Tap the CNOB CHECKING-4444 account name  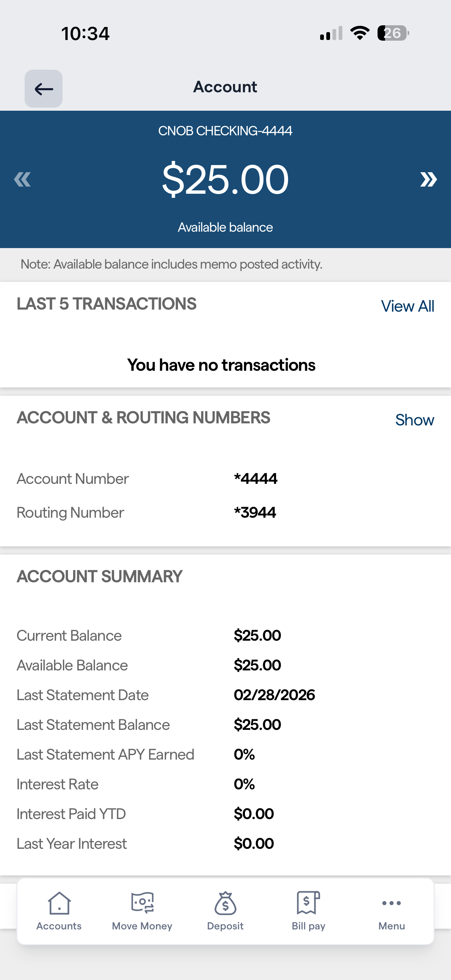click(225, 131)
